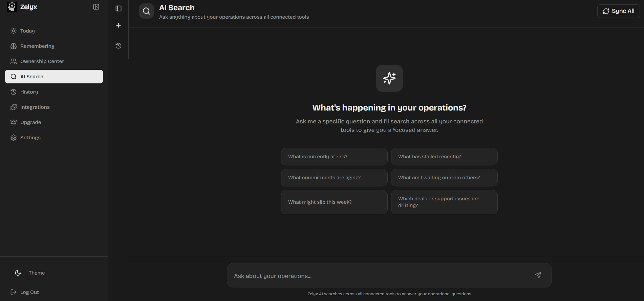Start a new search with plus icon
Image resolution: width=644 pixels, height=301 pixels.
click(119, 25)
